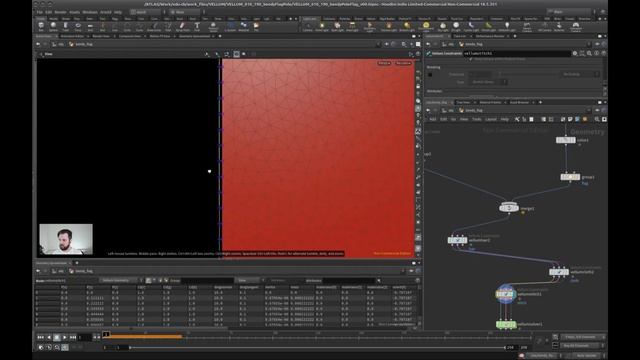The image size is (640, 360).
Task: Add a Point Light from the shelf
Action: tap(322, 27)
